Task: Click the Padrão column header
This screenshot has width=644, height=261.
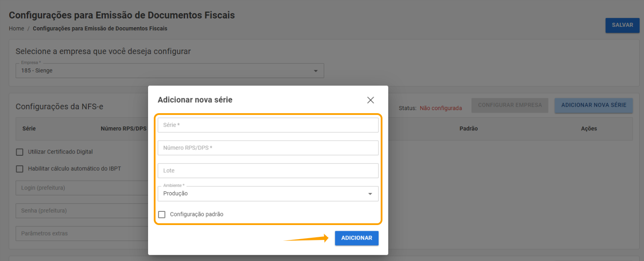Action: [468, 129]
